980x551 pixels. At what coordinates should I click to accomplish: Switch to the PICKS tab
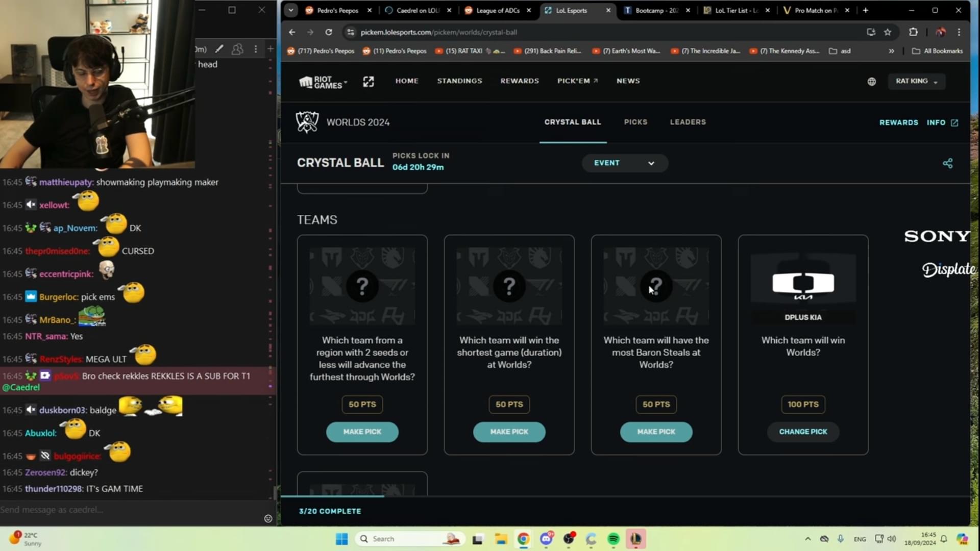coord(635,122)
